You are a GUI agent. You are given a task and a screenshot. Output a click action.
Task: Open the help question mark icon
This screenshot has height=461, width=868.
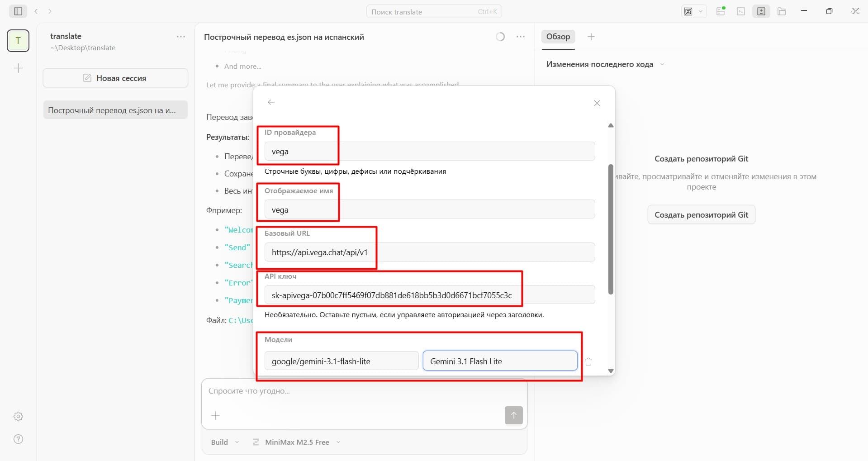[x=18, y=439]
